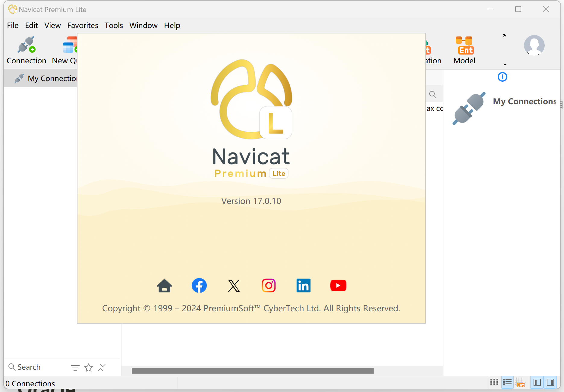Toggle the favorites star filter icon
The height and width of the screenshot is (392, 564).
[89, 368]
